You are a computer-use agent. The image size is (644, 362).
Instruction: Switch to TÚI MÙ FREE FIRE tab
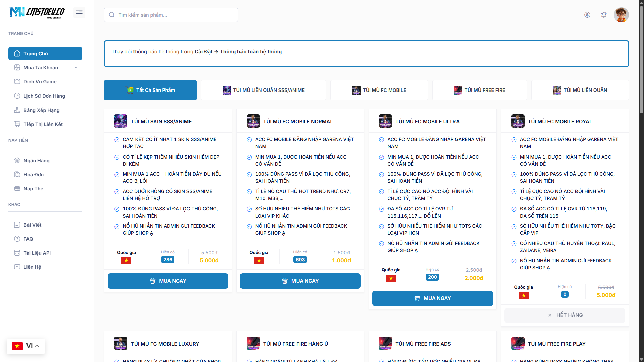[479, 90]
